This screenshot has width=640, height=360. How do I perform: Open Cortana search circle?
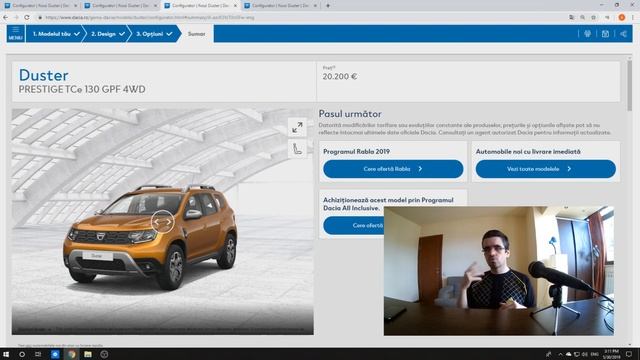pos(22,354)
